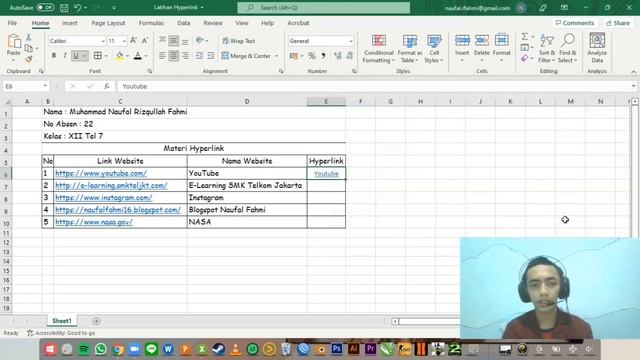The width and height of the screenshot is (640, 360).
Task: Click the Comma Style icon
Action: (x=323, y=56)
